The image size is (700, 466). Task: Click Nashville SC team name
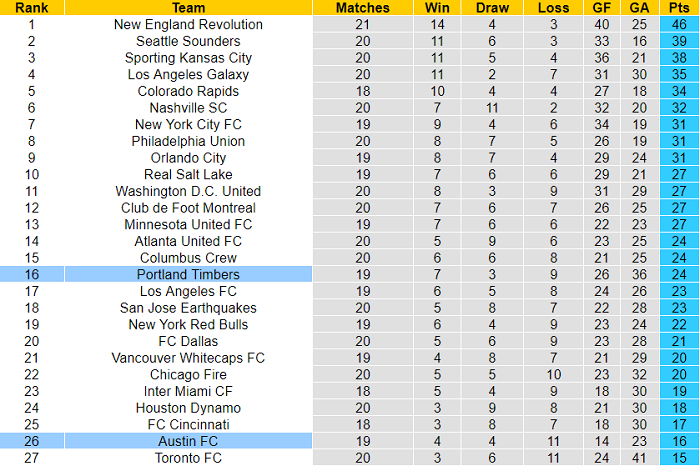point(188,108)
